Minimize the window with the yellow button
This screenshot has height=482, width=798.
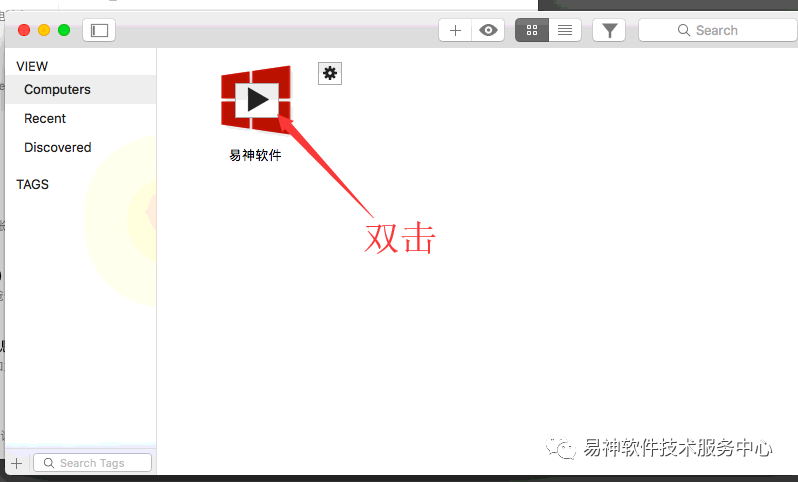[x=44, y=30]
